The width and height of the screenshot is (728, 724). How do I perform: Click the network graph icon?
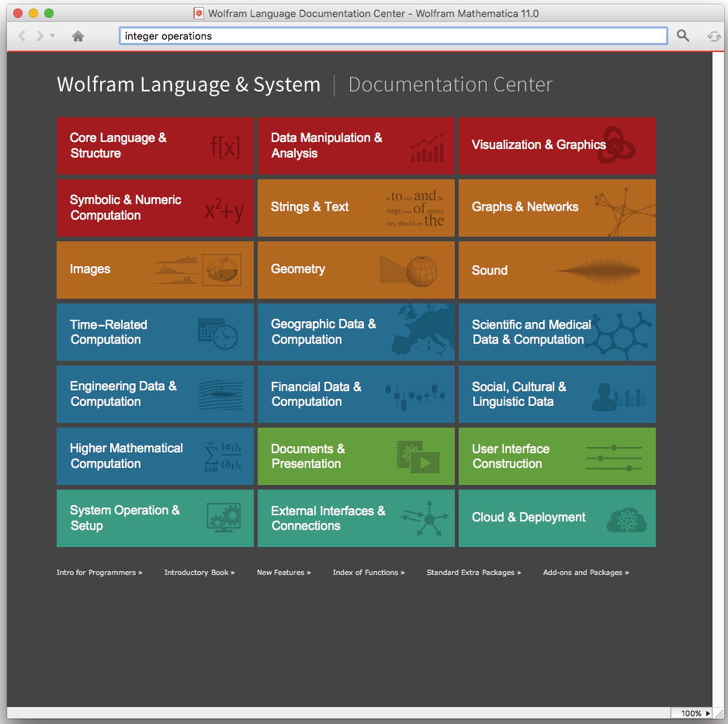coord(624,211)
